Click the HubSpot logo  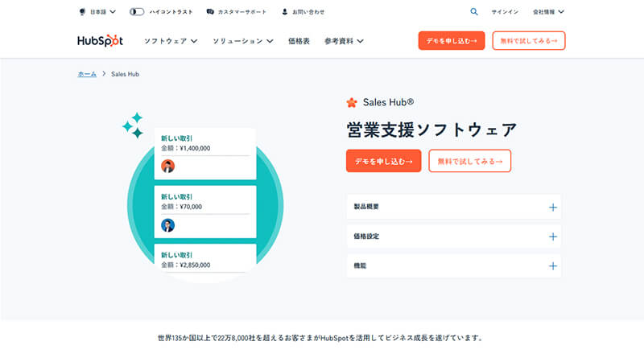(x=100, y=41)
